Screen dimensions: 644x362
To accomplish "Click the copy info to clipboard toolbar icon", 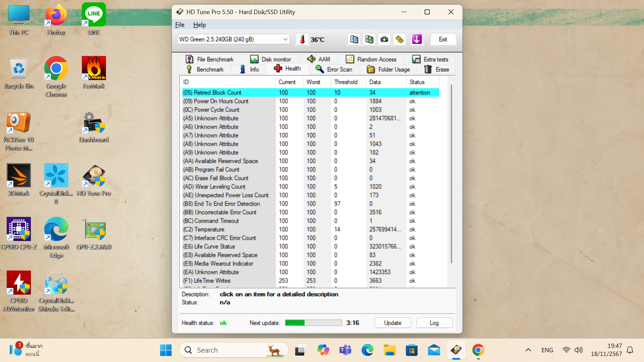I will [x=354, y=39].
